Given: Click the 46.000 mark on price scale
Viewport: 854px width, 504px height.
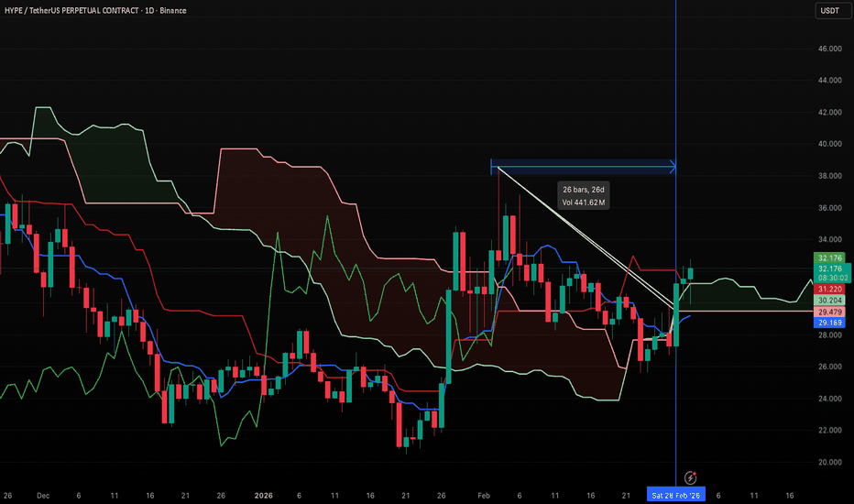Looking at the screenshot, I should 830,49.
